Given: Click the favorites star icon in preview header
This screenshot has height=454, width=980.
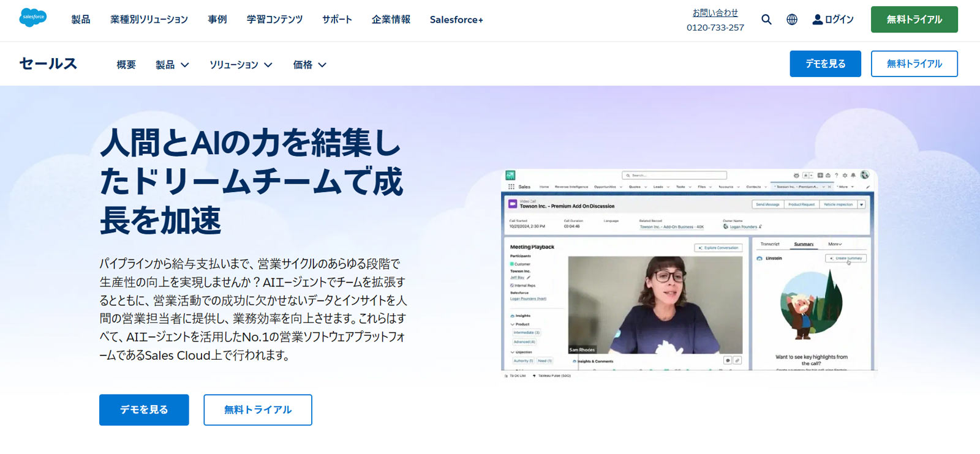Looking at the screenshot, I should point(805,176).
